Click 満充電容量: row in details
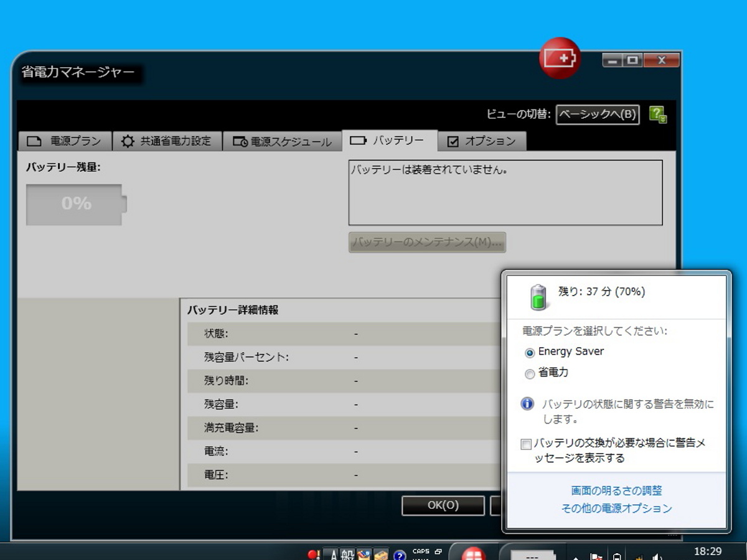The image size is (747, 560). 344,428
